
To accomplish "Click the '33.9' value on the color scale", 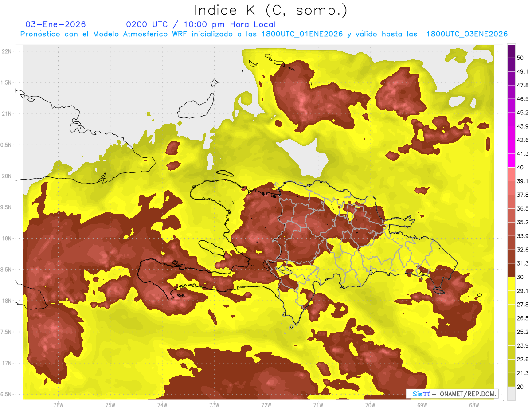I will point(523,236).
